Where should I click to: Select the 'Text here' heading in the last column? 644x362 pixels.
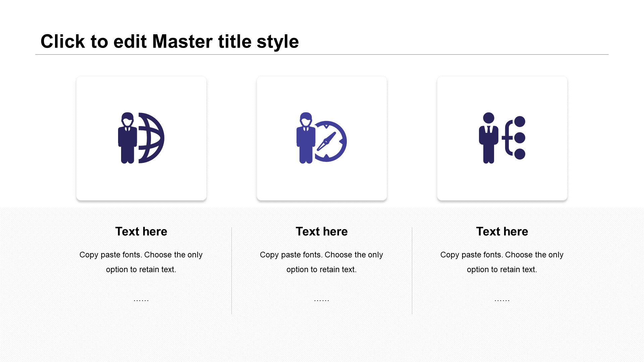click(x=502, y=232)
